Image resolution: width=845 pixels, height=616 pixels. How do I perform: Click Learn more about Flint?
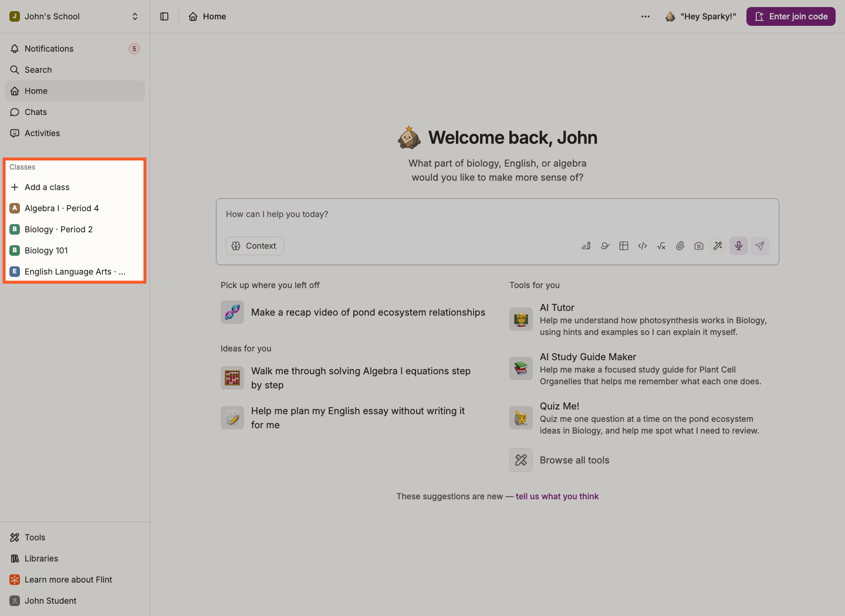[x=75, y=580]
